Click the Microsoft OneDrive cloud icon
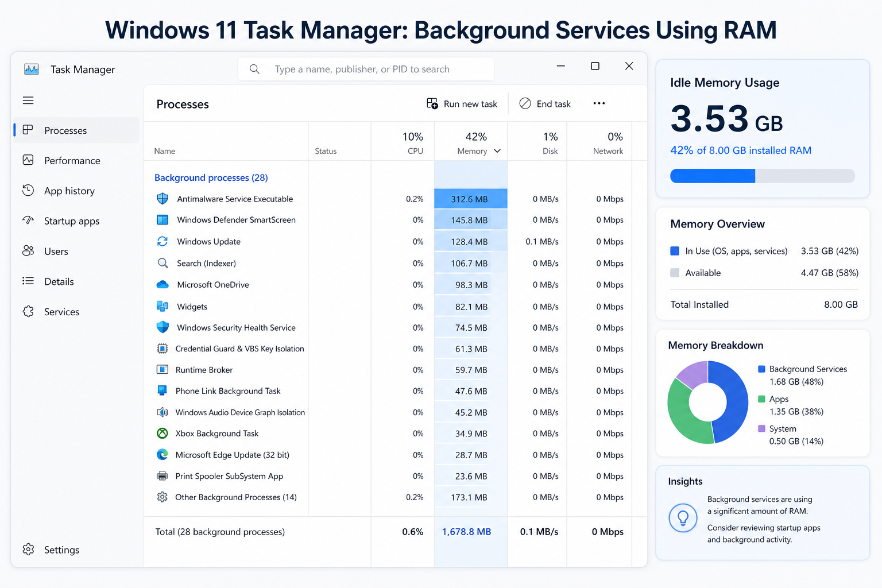882x588 pixels. 163,285
